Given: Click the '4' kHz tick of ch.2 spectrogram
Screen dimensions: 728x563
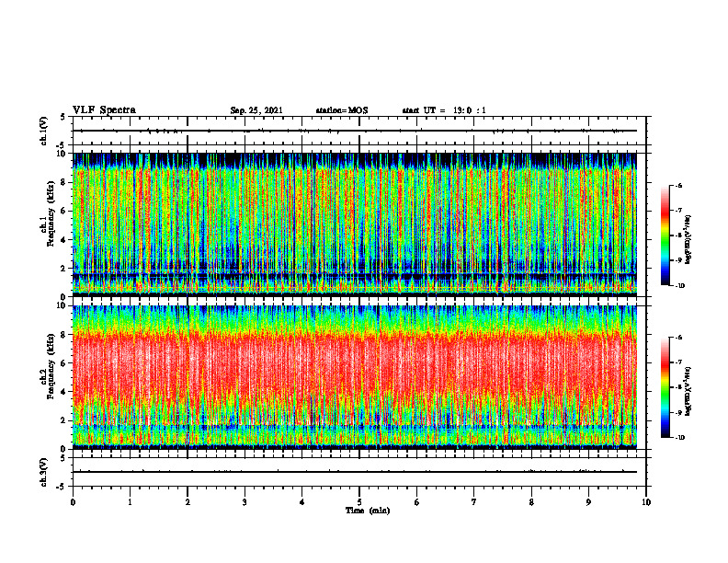Looking at the screenshot, I should click(x=64, y=392).
